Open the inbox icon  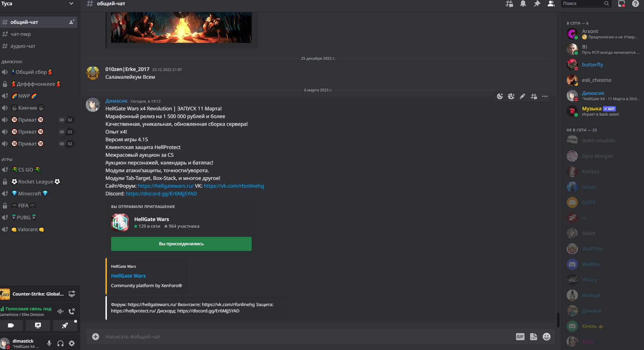[622, 4]
